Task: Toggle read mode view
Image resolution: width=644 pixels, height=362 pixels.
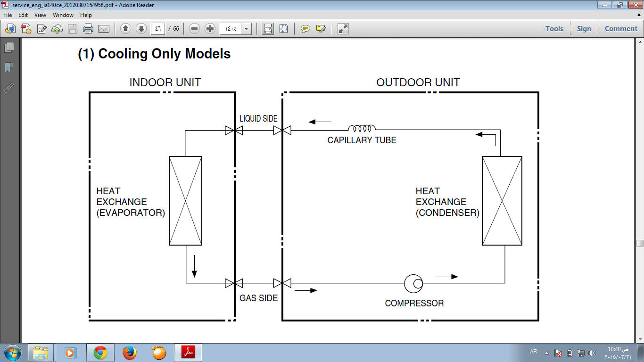Action: click(x=343, y=29)
